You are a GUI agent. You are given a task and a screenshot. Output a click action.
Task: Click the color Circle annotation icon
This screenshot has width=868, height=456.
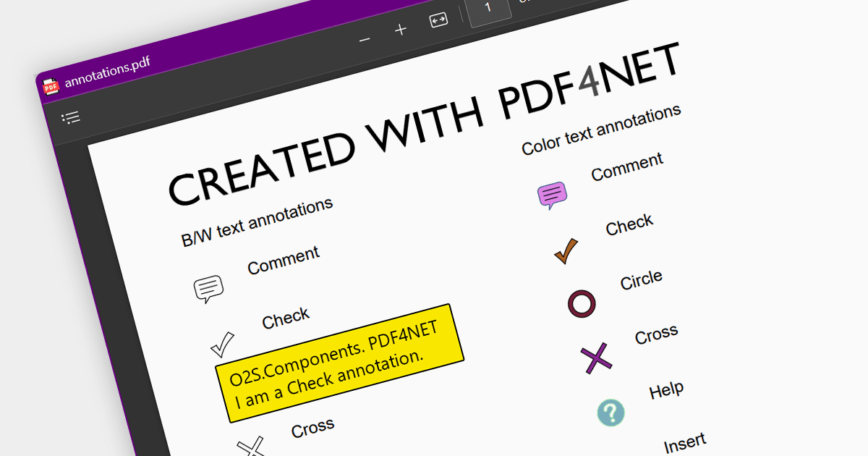pos(582,303)
